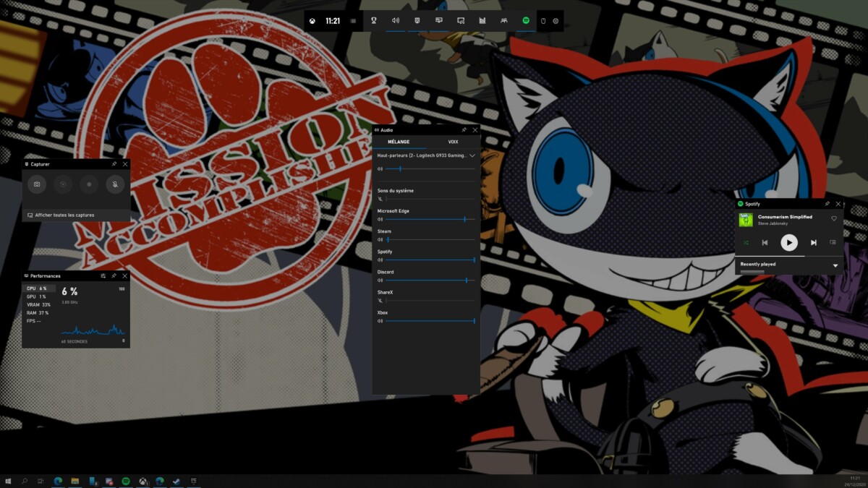Adjust the Spotify volume slider in Audio
Viewport: 868px width, 488px height.
430,260
